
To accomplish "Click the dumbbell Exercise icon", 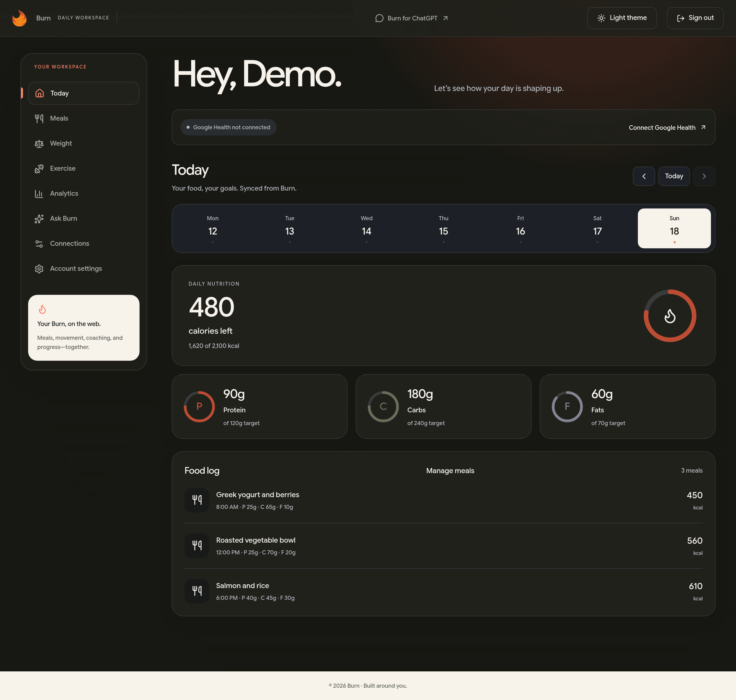I will pos(39,169).
